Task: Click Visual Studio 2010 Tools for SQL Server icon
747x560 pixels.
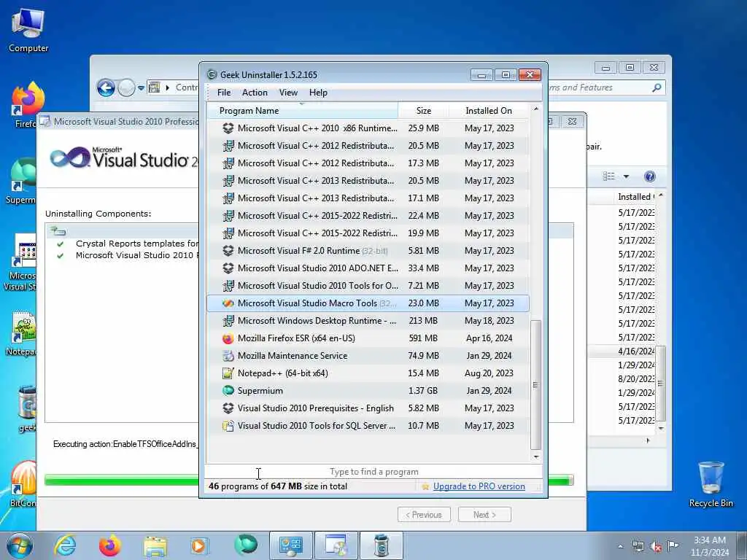Action: 228,426
